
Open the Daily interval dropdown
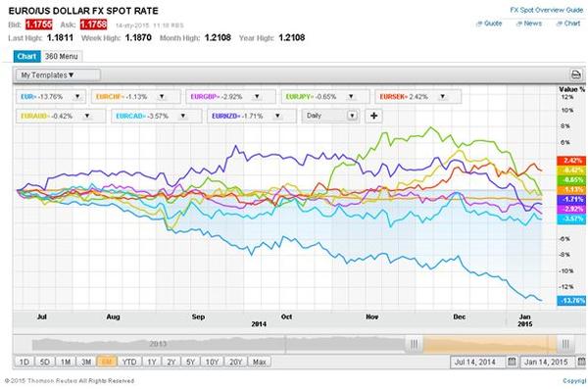tap(330, 116)
